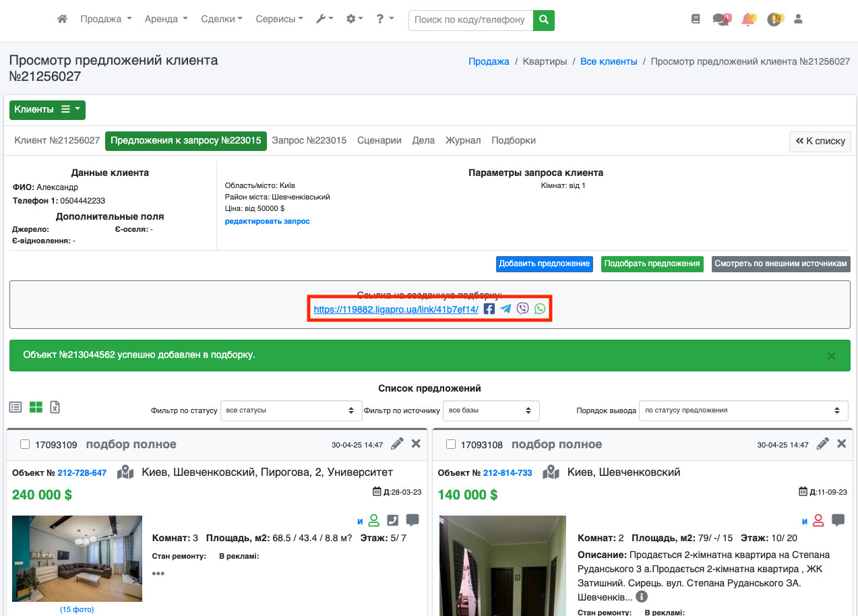858x616 pixels.
Task: Select checkbox for proposal 17093108
Action: click(451, 444)
